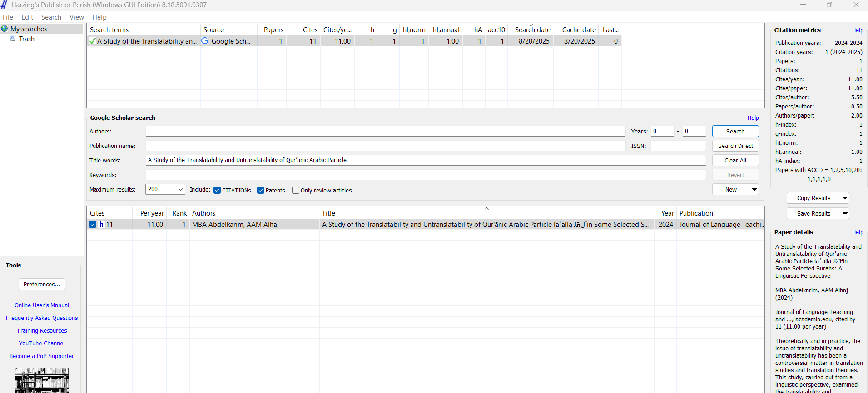Click the green checkmark icon in search row
868x393 pixels.
click(93, 41)
